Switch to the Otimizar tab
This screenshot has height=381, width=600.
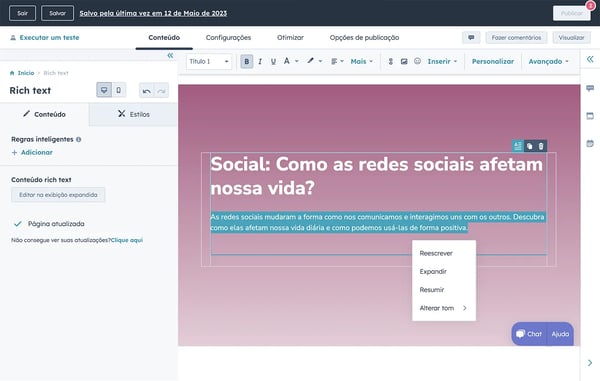pyautogui.click(x=290, y=37)
